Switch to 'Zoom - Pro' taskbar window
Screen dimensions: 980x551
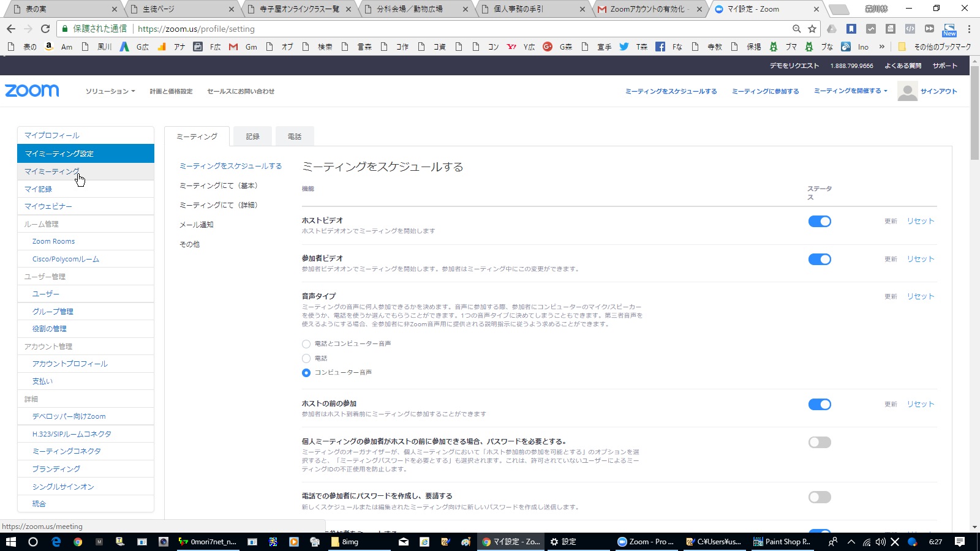[x=646, y=542]
